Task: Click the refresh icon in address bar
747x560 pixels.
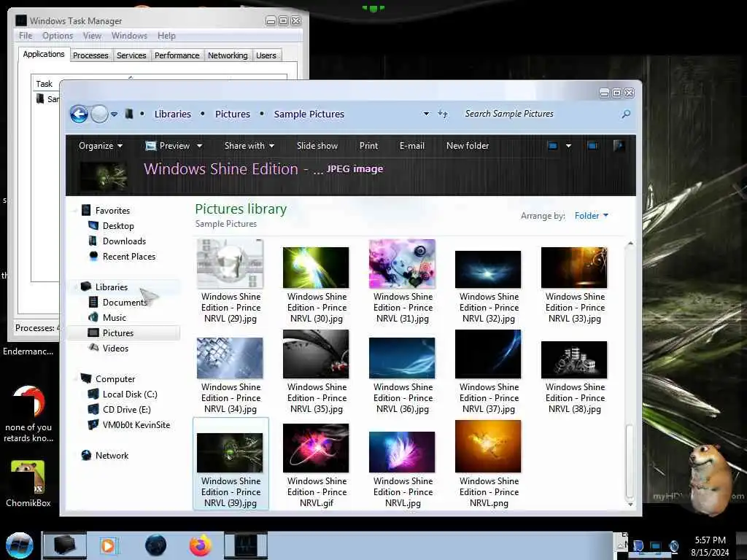Action: point(443,114)
